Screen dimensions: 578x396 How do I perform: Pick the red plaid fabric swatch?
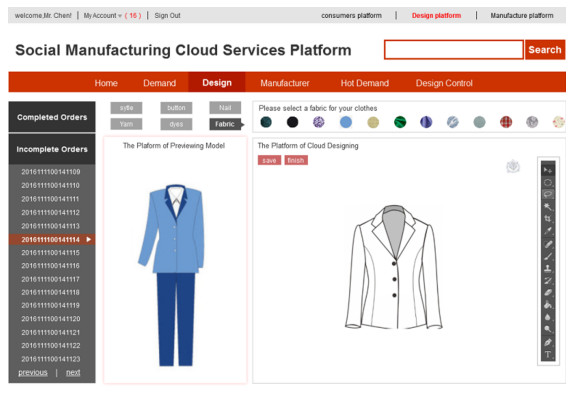506,122
